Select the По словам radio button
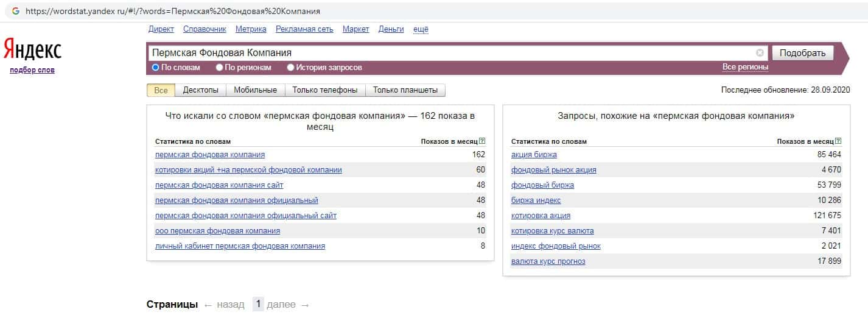This screenshot has width=868, height=326. point(156,68)
